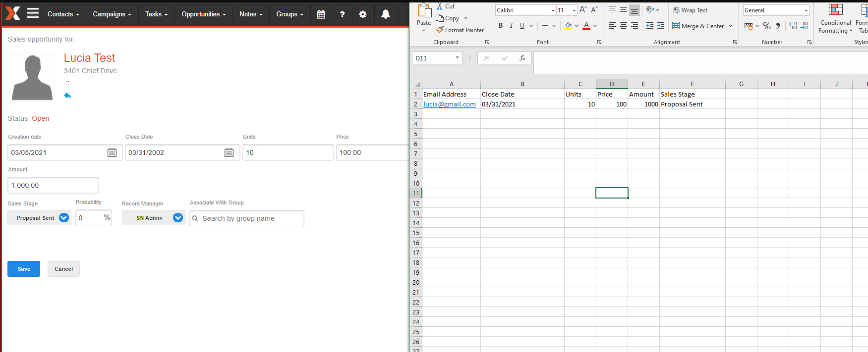Open the Opportunities menu
The image size is (868, 352).
point(203,14)
